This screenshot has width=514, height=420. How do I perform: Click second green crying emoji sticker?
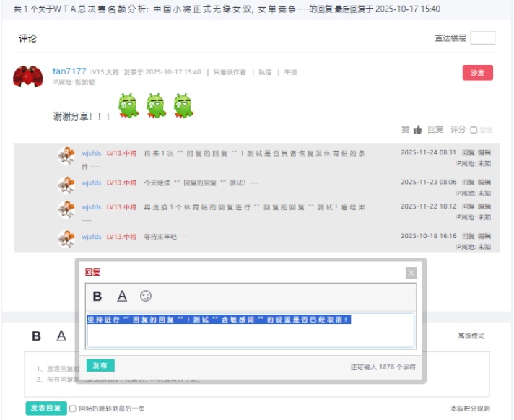tap(156, 105)
